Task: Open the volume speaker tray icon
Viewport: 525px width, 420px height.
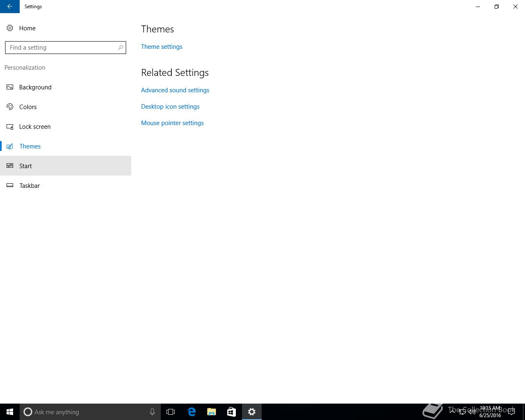Action: point(472,412)
